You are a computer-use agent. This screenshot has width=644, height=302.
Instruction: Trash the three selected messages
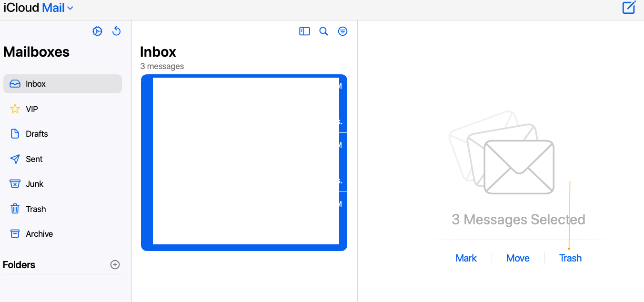tap(570, 258)
